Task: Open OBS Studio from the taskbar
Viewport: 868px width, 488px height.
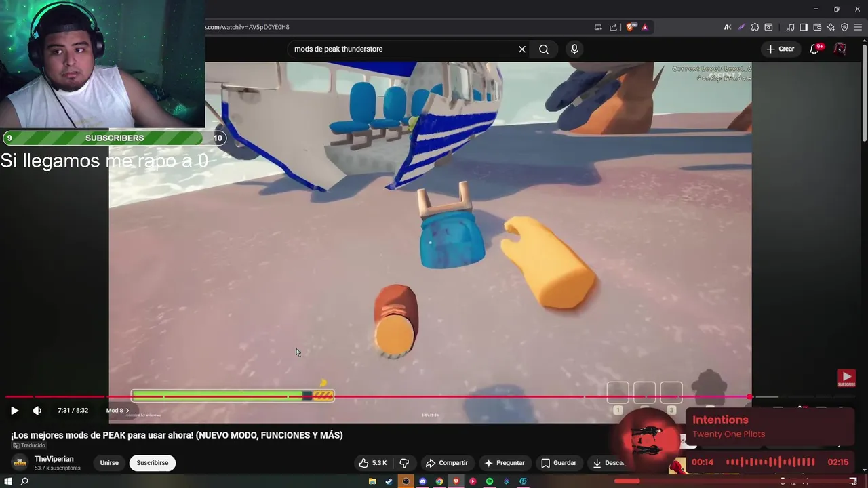Action: pyautogui.click(x=406, y=481)
